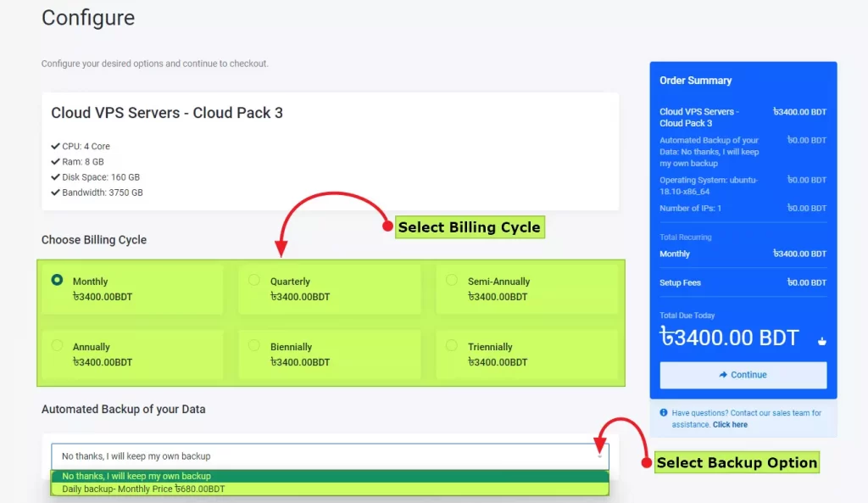The image size is (868, 503).
Task: Click the 'Total Recurring' label
Action: point(685,238)
